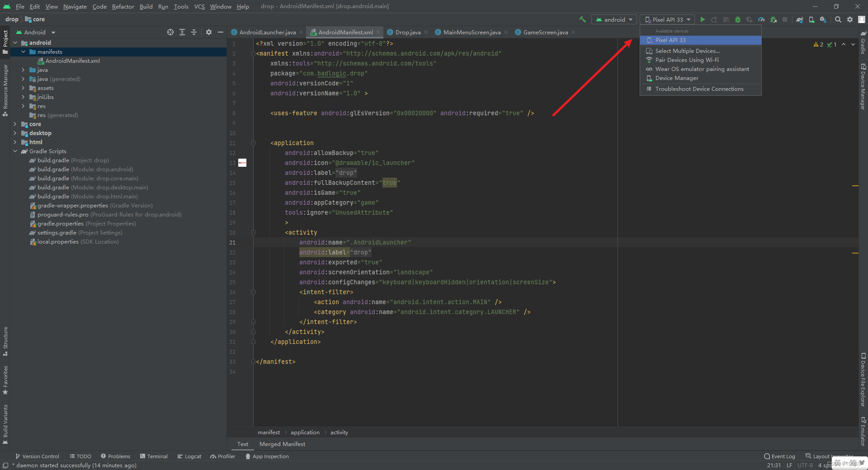Open the android run configuration dropdown
This screenshot has height=470, width=868.
614,19
